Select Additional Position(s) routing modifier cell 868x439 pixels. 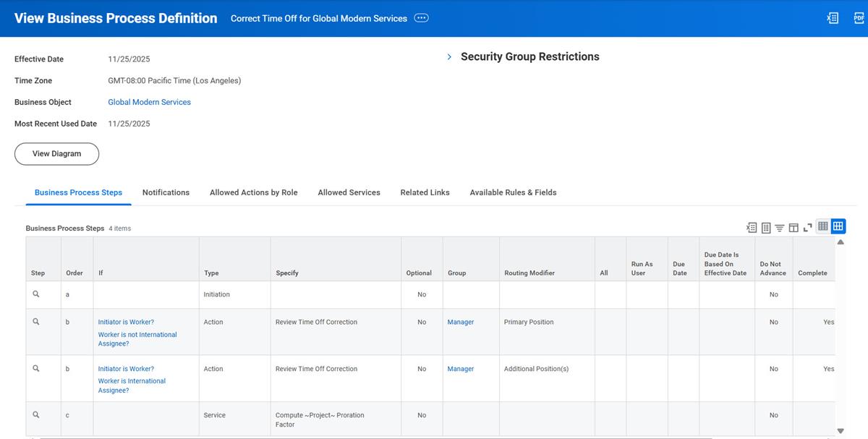tap(547, 378)
